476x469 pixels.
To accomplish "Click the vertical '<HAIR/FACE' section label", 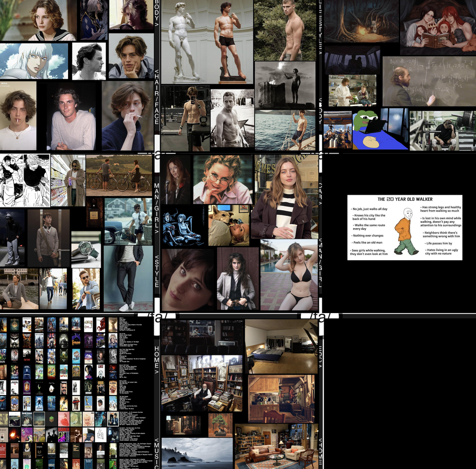I will (x=157, y=97).
